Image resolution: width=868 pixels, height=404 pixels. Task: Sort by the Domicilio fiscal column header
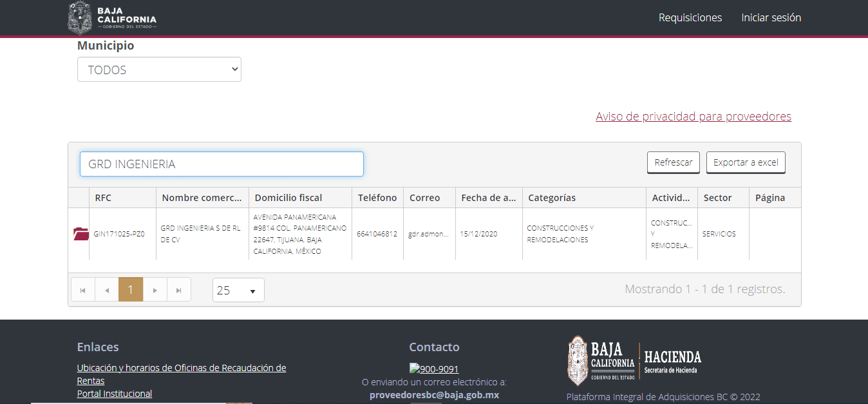point(300,198)
